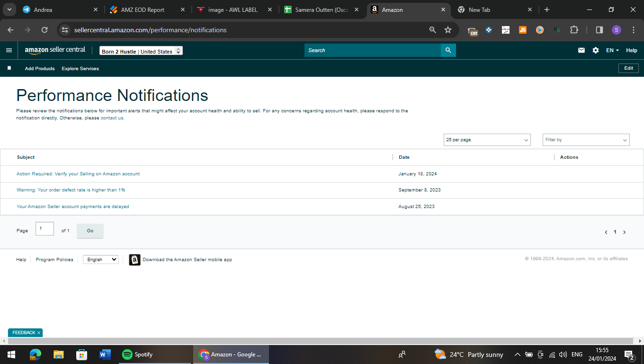Open the Windows notification center
Image resolution: width=644 pixels, height=364 pixels.
click(x=629, y=355)
